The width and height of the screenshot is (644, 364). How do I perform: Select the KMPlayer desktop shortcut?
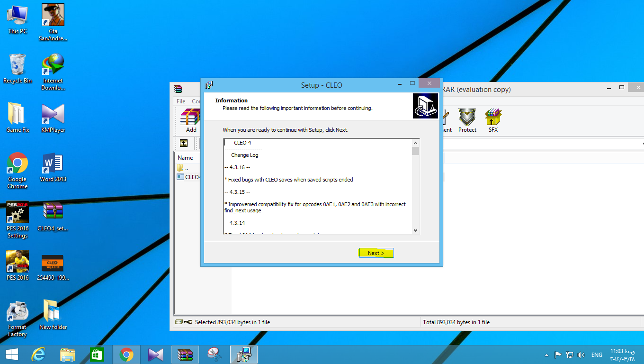53,118
